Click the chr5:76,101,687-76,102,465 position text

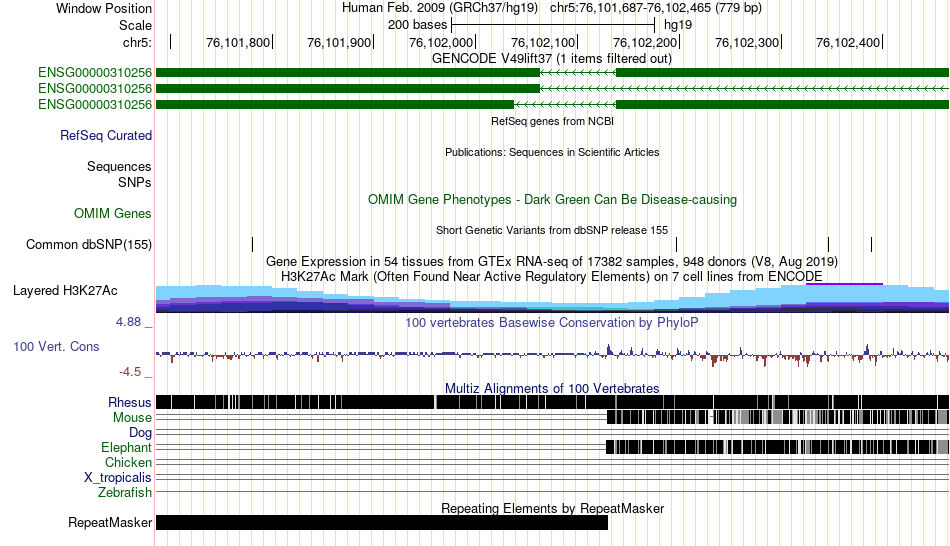tap(656, 8)
